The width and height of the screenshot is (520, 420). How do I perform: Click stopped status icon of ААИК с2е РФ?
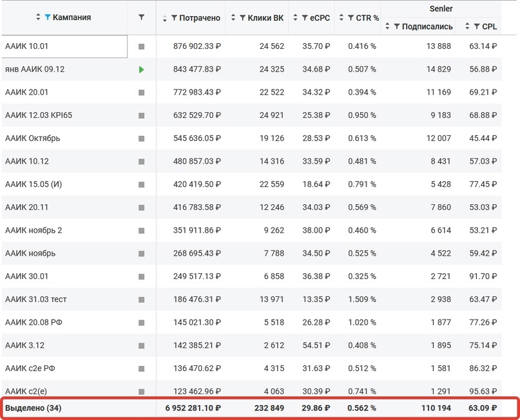[x=142, y=368]
